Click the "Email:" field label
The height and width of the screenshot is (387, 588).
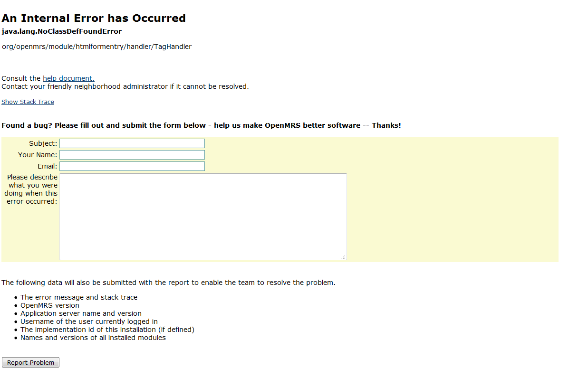tap(47, 166)
